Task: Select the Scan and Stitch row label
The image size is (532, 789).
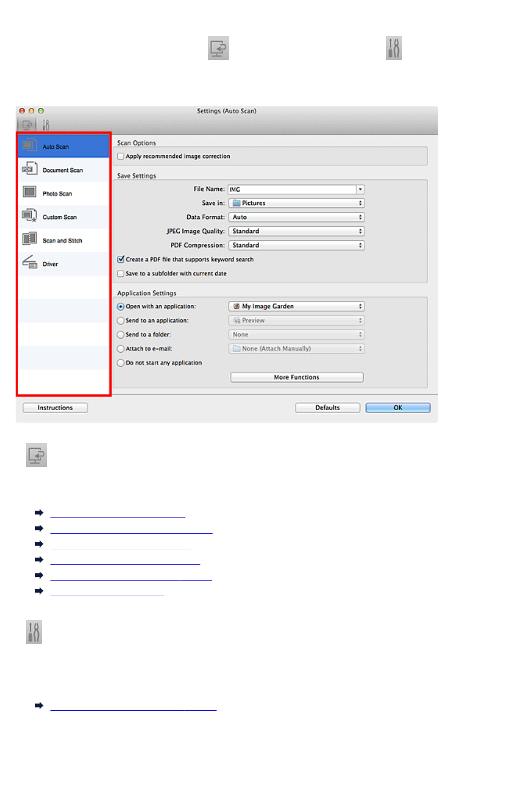Action: [x=63, y=241]
